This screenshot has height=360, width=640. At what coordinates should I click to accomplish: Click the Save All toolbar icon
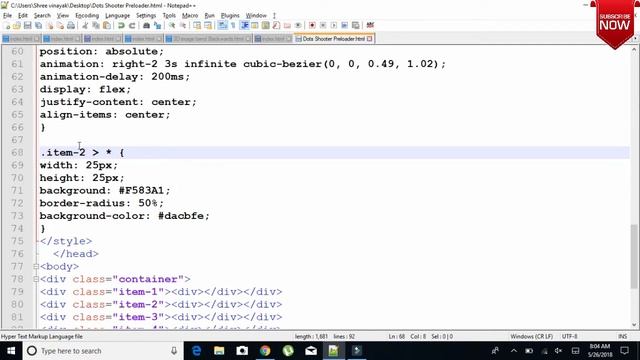pyautogui.click(x=38, y=26)
